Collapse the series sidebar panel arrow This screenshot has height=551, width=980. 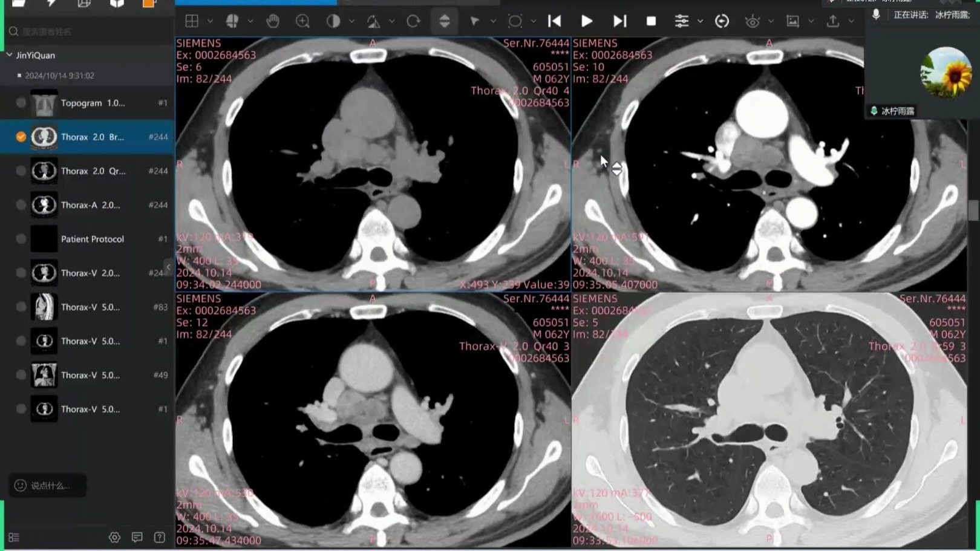168,267
